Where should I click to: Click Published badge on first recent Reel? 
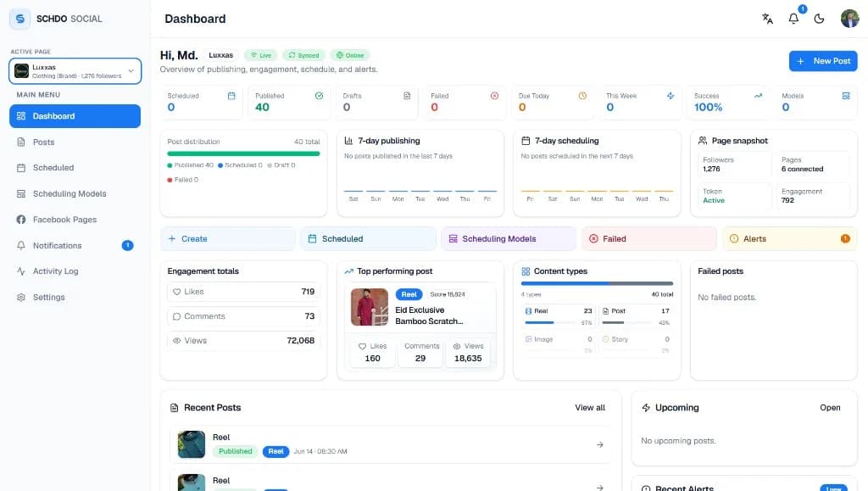236,451
